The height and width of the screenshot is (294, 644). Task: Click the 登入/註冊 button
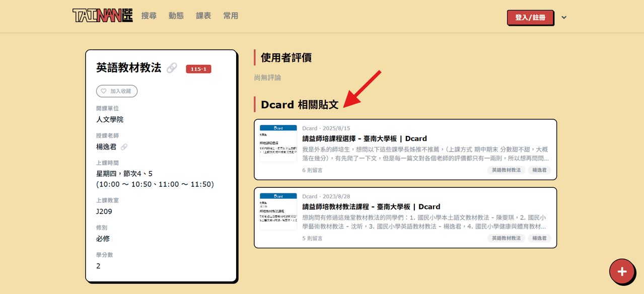point(530,17)
